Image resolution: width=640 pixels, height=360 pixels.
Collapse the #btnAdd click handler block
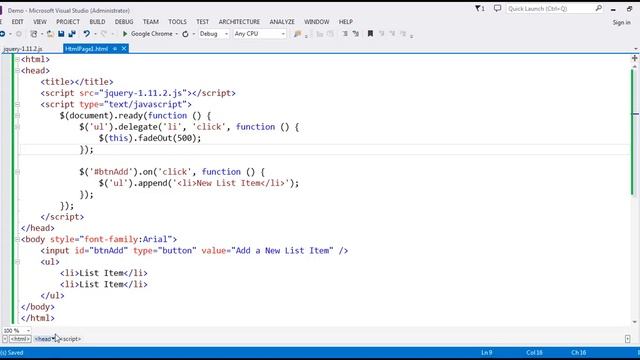[18, 172]
